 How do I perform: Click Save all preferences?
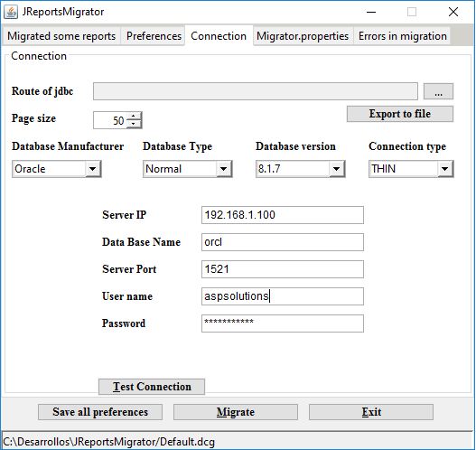[x=100, y=412]
